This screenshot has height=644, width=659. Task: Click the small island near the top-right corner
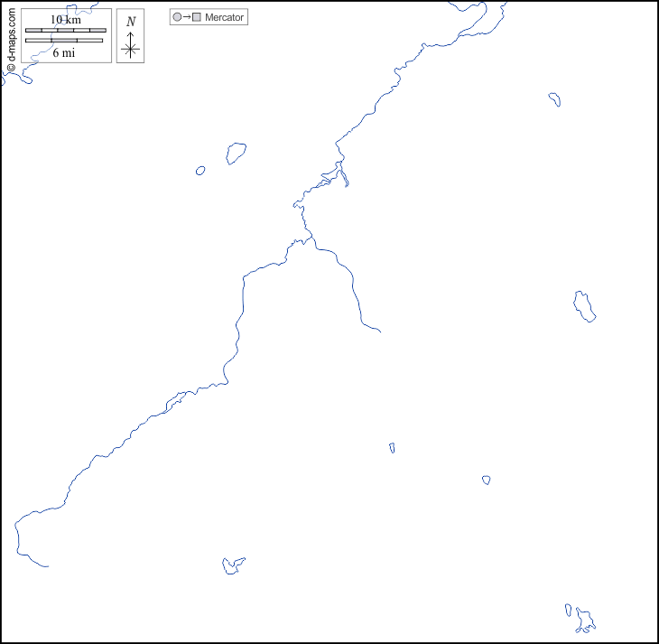point(554,99)
